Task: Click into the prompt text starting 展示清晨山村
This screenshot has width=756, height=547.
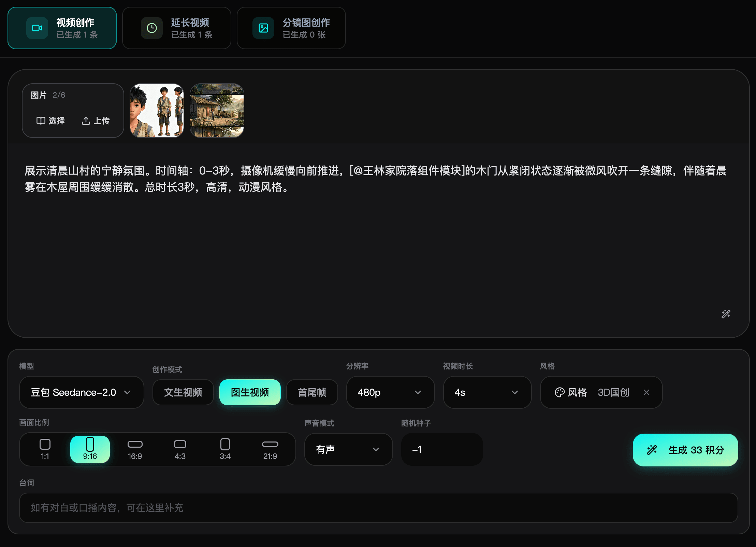Action: (375, 179)
